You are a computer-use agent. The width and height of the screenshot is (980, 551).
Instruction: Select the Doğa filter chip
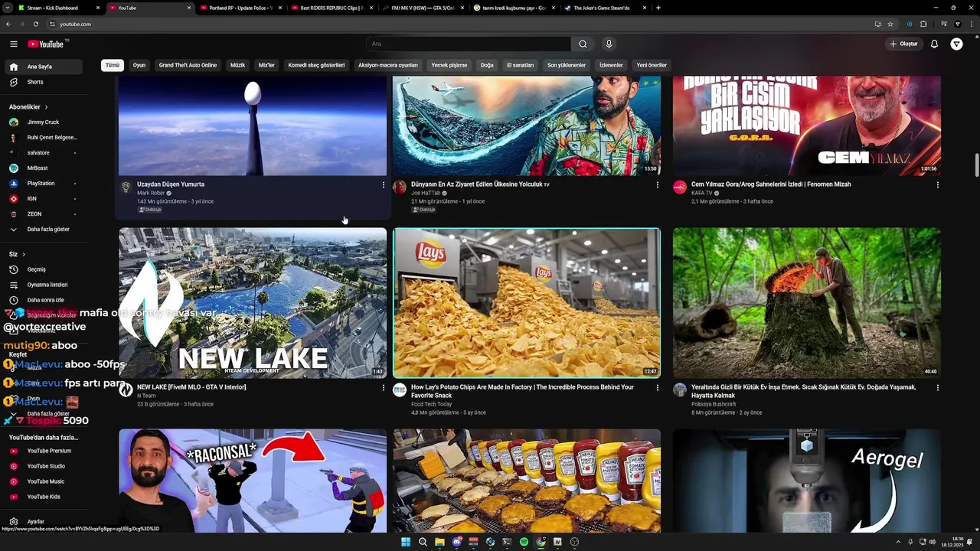pyautogui.click(x=487, y=65)
